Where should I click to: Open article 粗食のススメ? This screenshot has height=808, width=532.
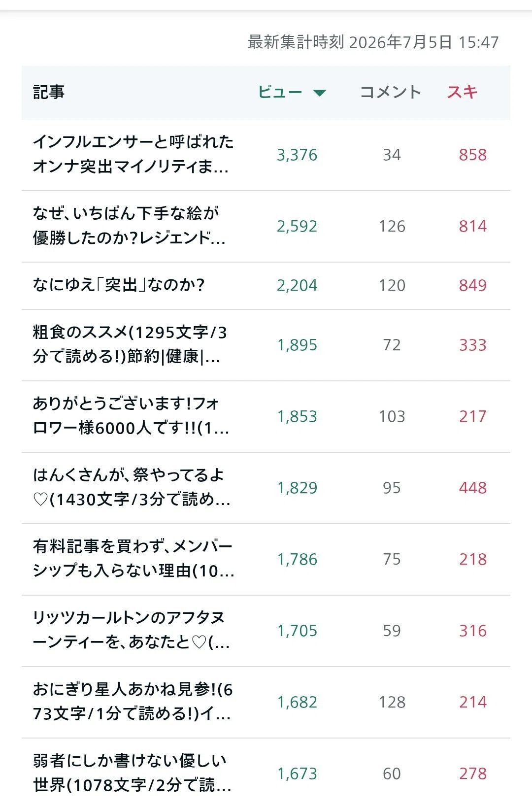click(x=130, y=345)
